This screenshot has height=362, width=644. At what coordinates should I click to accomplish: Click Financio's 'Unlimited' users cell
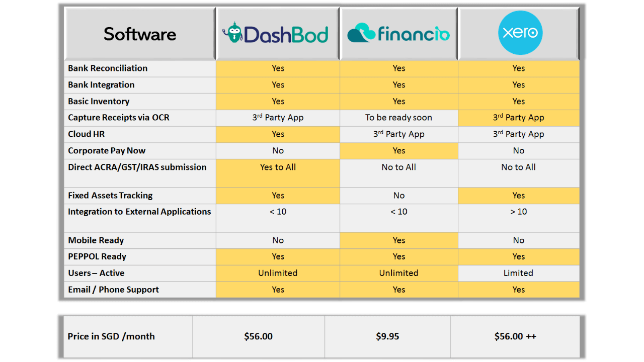tap(399, 273)
